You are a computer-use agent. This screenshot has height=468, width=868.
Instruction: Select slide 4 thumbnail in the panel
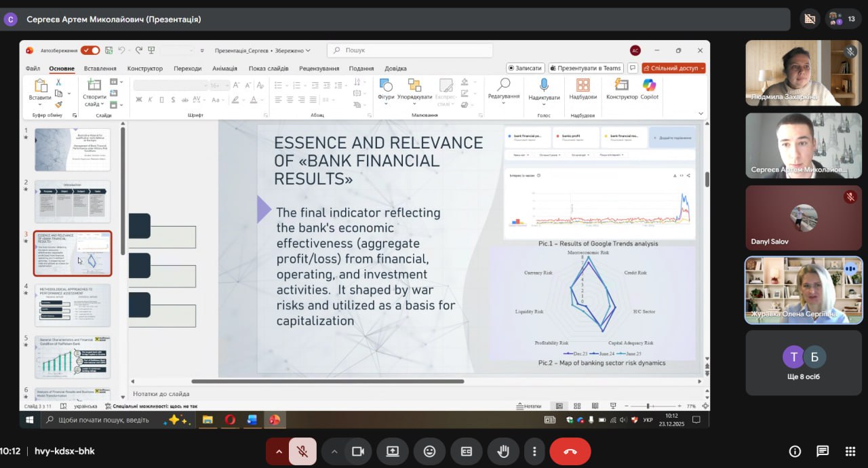click(73, 305)
